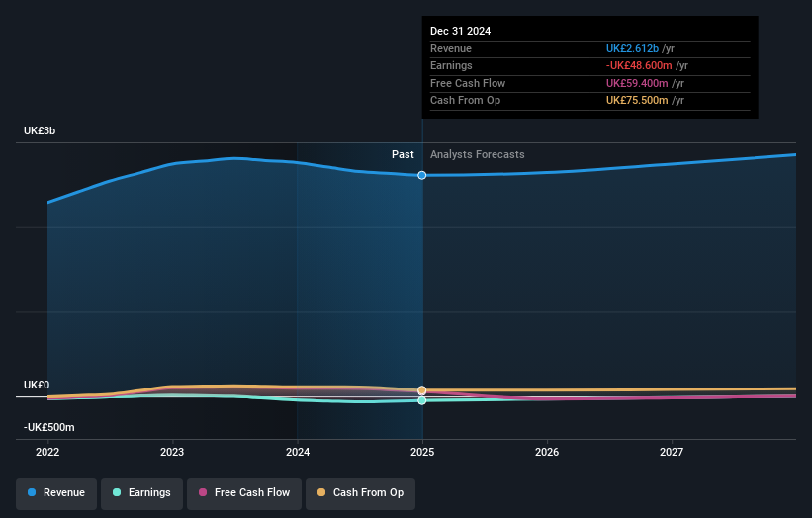This screenshot has width=812, height=518.
Task: Click the tooltip date 'Dec 31 2024'
Action: coord(460,31)
